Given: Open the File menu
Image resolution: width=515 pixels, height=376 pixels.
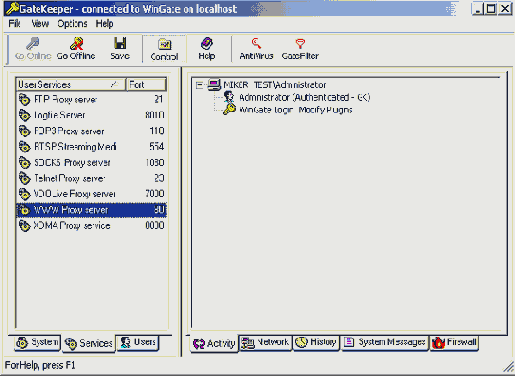Looking at the screenshot, I should click(14, 24).
